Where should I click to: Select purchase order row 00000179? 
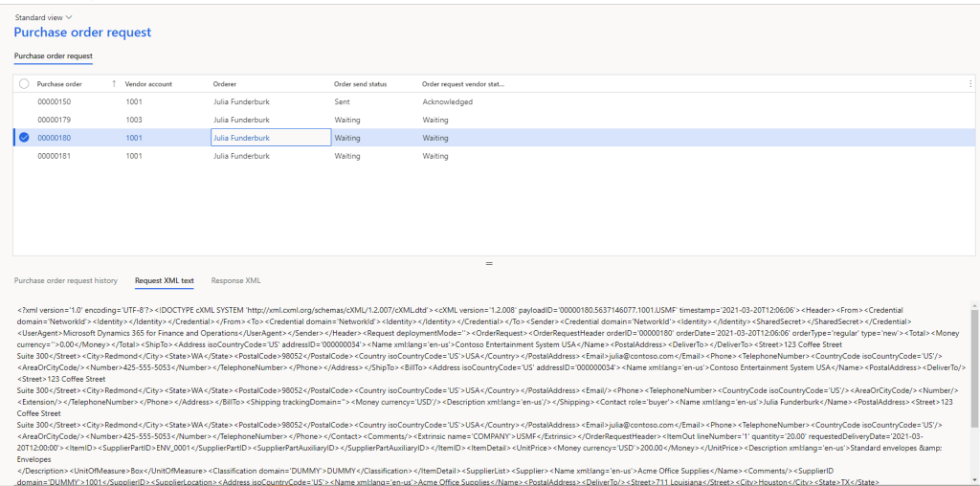click(55, 120)
